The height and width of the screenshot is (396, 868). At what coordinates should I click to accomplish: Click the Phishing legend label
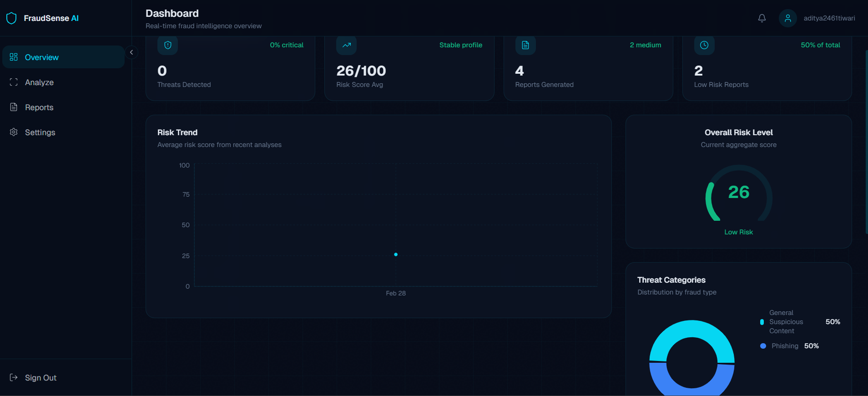click(x=785, y=346)
